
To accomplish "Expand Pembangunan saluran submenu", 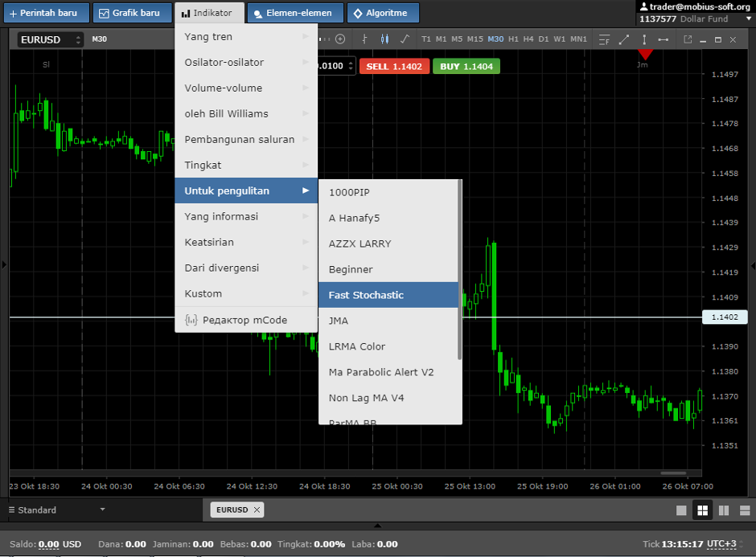I will pos(246,139).
